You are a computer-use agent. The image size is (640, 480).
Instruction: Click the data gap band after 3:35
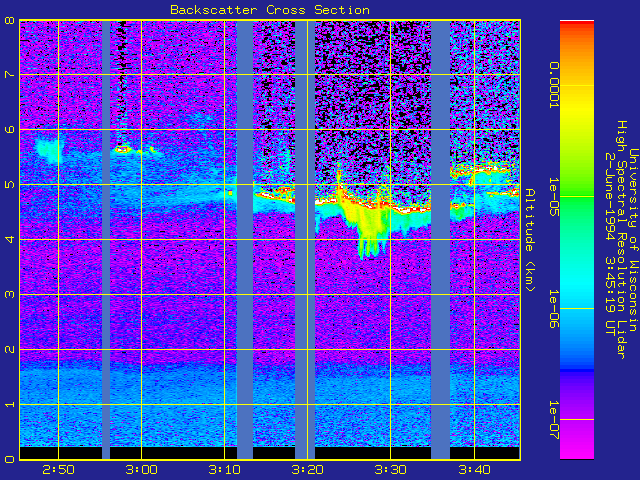440,240
